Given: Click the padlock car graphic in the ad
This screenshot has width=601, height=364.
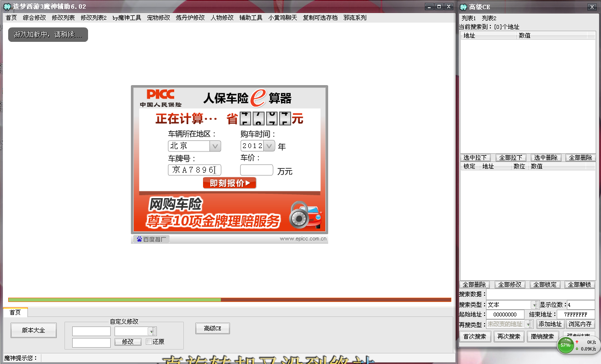Looking at the screenshot, I should tap(305, 215).
